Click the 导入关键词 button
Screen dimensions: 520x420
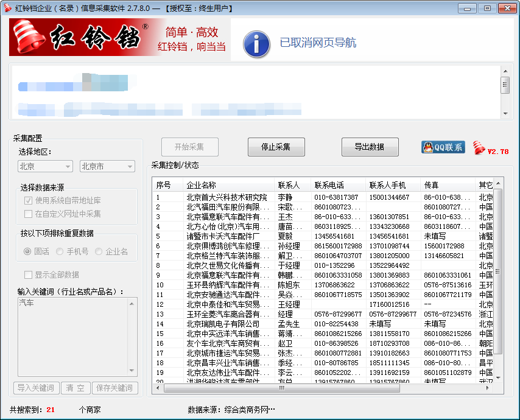coord(36,388)
